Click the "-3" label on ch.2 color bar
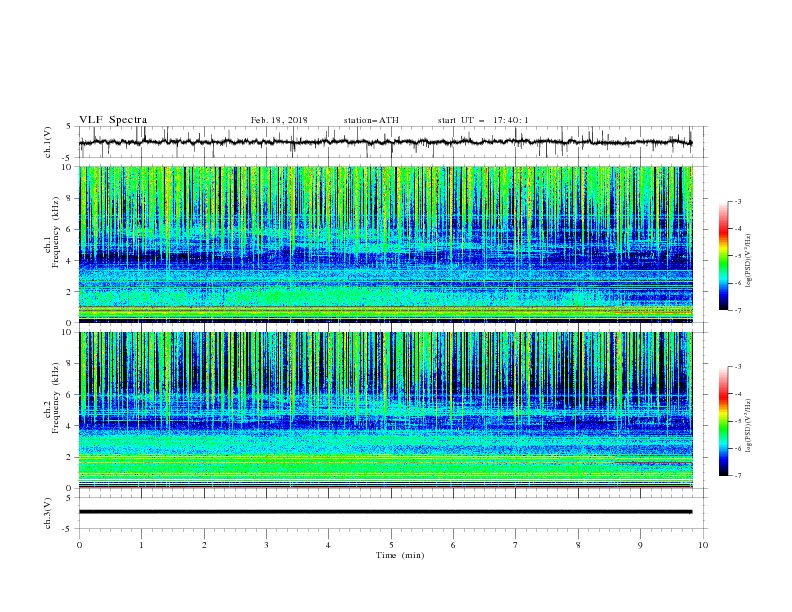Screen dimensions: 792x612 tap(738, 367)
